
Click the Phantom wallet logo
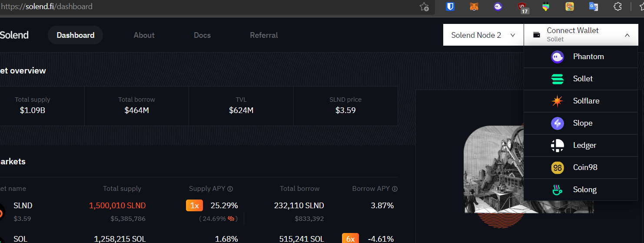point(558,57)
